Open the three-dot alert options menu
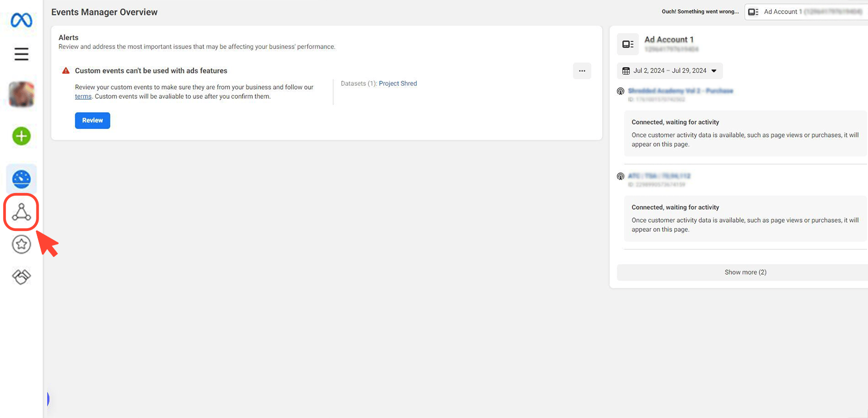Image resolution: width=868 pixels, height=418 pixels. coord(582,71)
